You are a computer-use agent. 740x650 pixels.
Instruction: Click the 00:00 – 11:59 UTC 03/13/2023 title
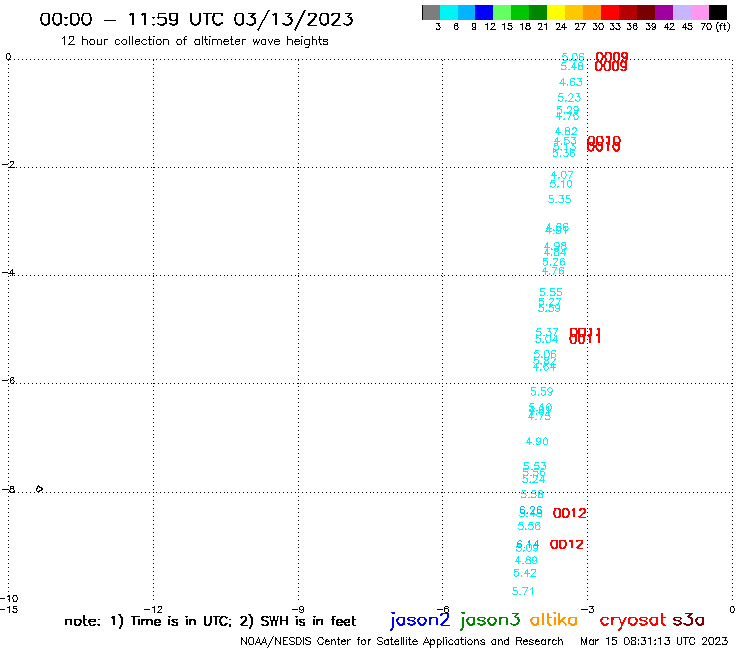196,19
